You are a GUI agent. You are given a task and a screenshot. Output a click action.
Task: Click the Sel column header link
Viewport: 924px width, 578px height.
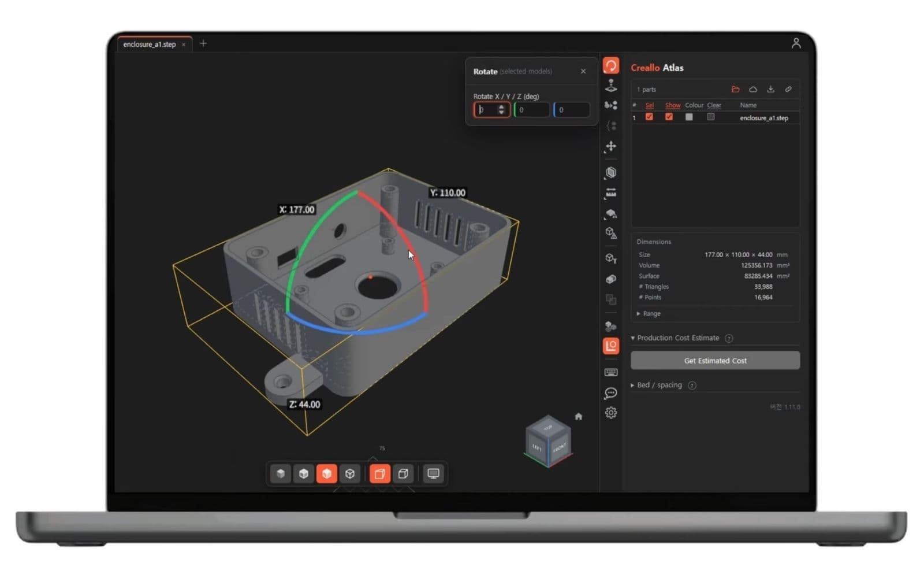click(x=650, y=105)
